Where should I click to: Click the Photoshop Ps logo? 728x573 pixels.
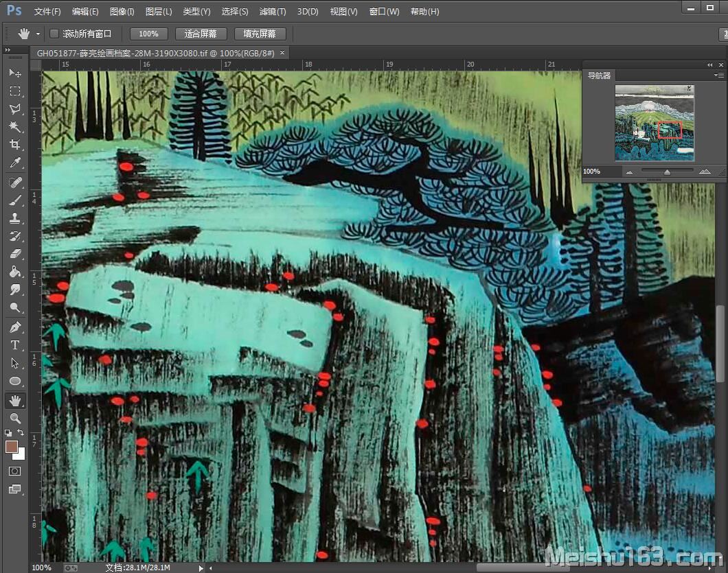coord(14,10)
